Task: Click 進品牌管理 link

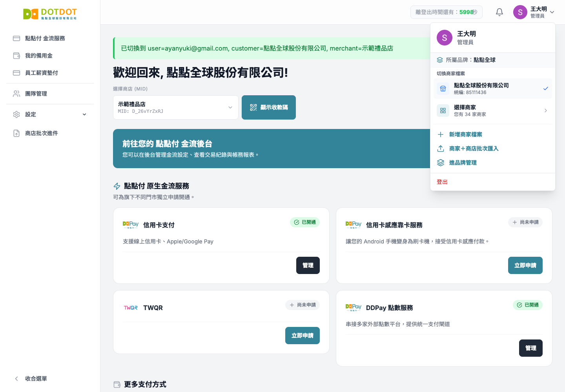Action: click(x=463, y=163)
